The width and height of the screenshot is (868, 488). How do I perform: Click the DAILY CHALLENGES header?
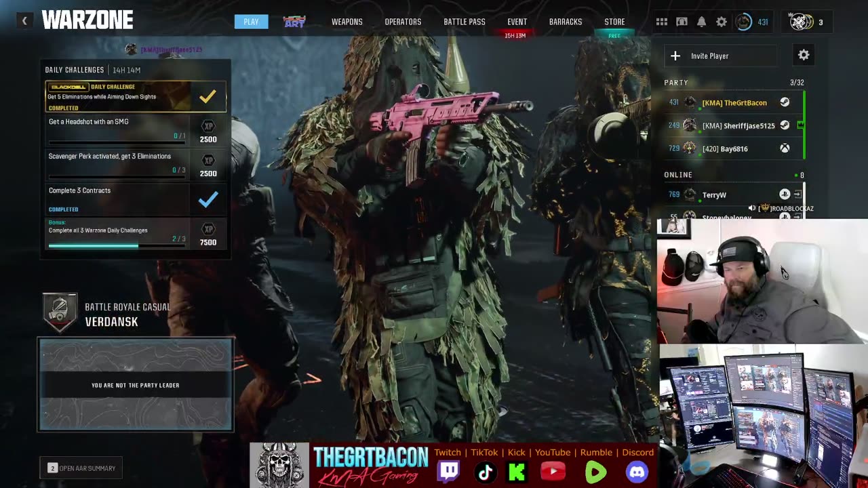click(x=75, y=70)
